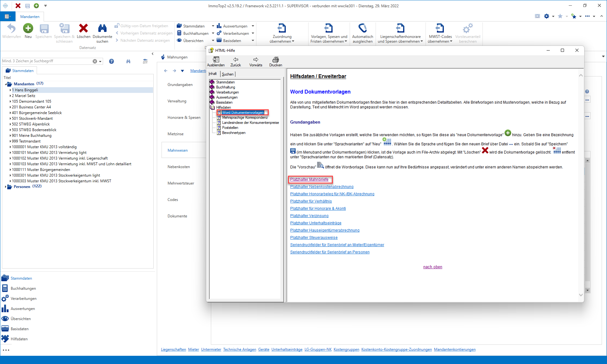
Task: Click the green Neu ribbon button
Action: (x=28, y=31)
